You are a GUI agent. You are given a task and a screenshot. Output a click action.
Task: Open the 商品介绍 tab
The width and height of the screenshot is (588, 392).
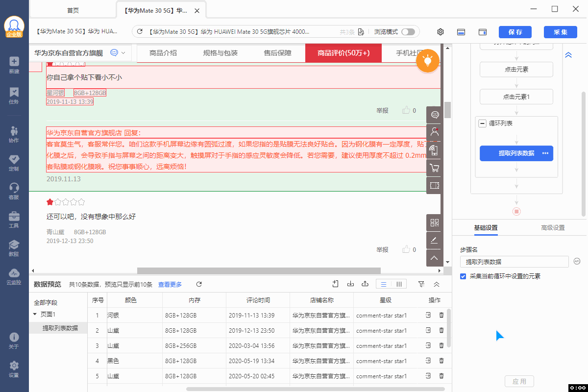[x=163, y=53]
